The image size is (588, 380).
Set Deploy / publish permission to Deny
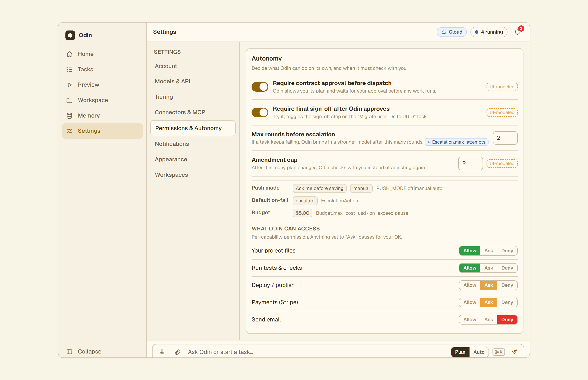tap(507, 285)
